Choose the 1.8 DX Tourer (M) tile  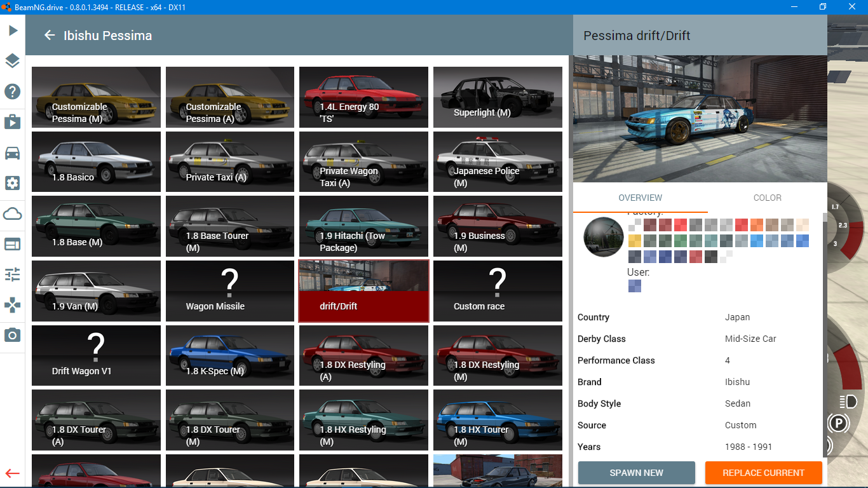pyautogui.click(x=230, y=421)
